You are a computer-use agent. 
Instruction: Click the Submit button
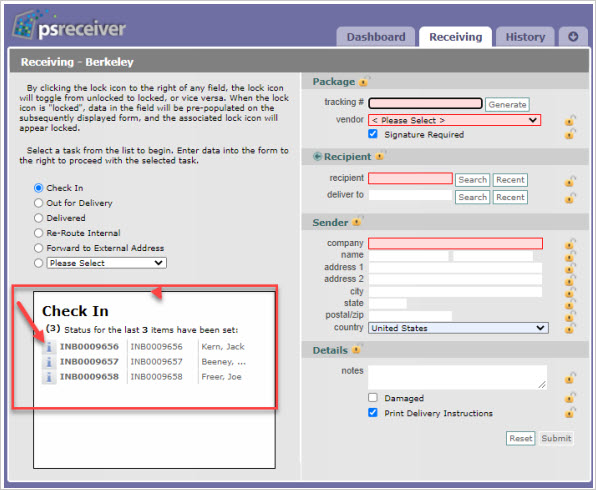click(x=556, y=438)
